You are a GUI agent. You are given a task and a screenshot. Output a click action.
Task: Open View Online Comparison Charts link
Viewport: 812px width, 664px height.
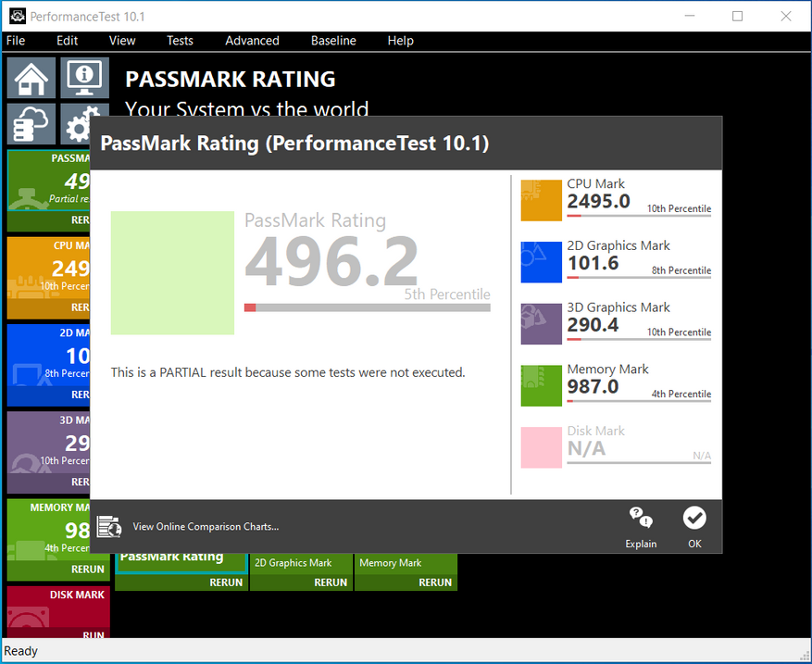pyautogui.click(x=206, y=527)
